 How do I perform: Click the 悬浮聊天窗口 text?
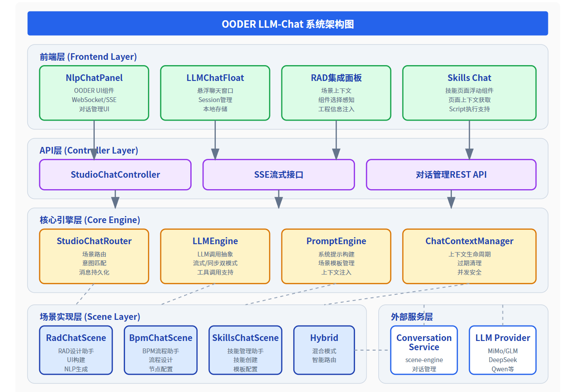tap(215, 91)
